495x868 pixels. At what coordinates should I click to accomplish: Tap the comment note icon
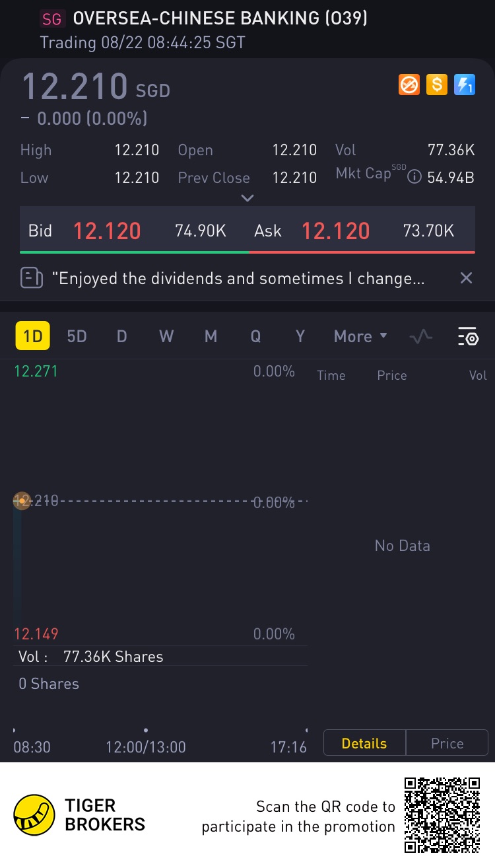32,277
